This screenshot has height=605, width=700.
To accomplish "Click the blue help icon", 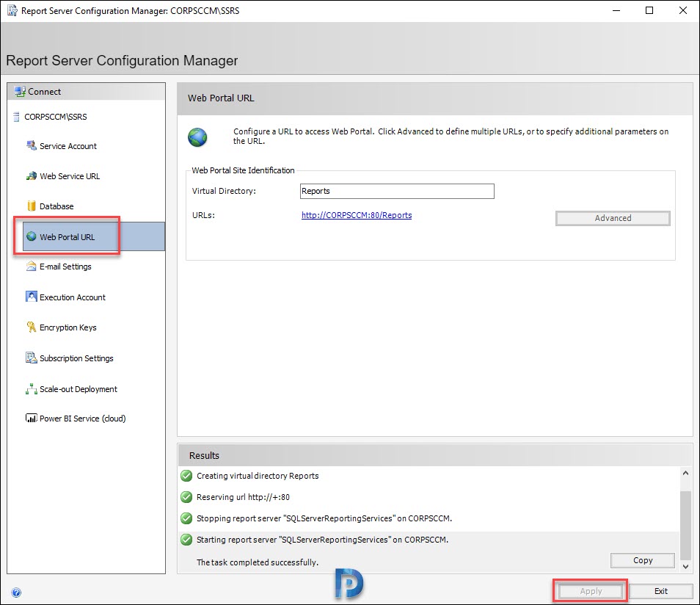I will [16, 593].
